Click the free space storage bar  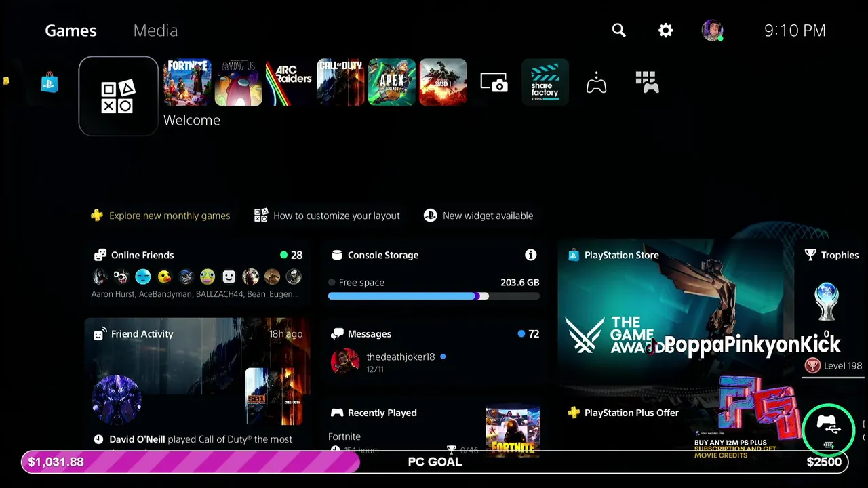(434, 296)
